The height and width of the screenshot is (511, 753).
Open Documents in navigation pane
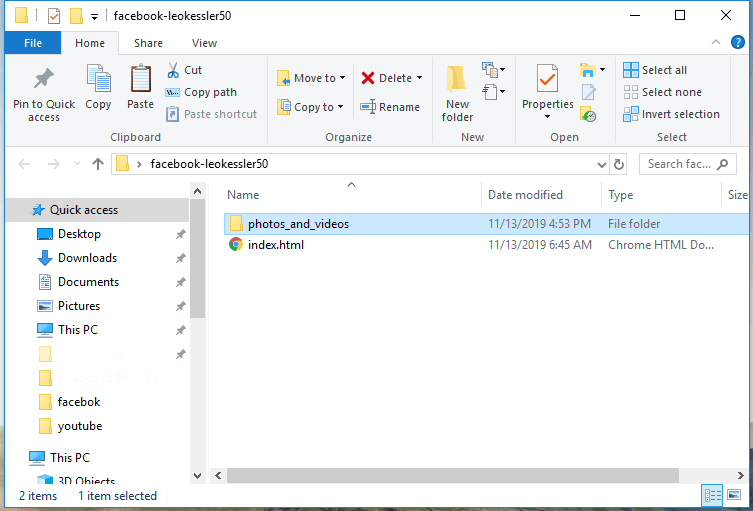(x=88, y=282)
